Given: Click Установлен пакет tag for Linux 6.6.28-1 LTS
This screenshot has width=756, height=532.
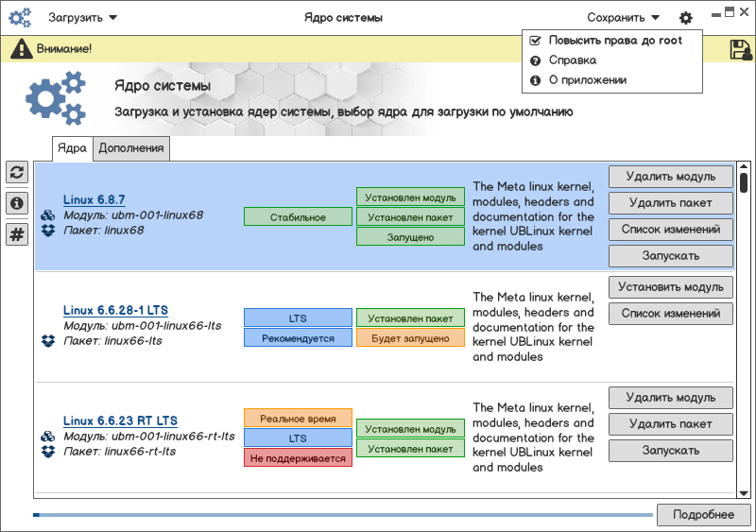Looking at the screenshot, I should point(410,318).
